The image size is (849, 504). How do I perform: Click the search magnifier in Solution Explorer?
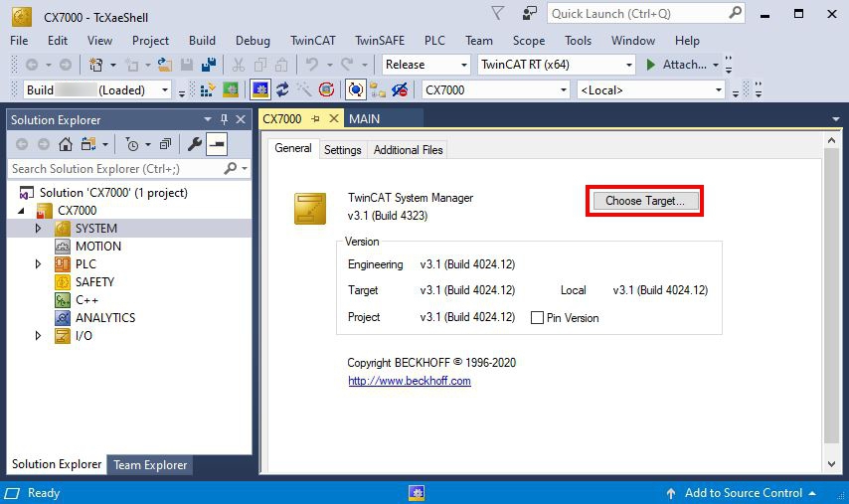(x=230, y=169)
